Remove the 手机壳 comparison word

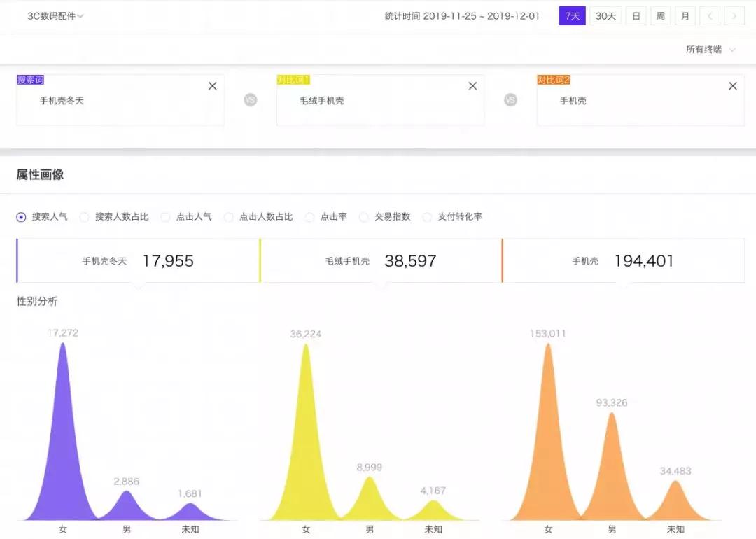click(733, 86)
